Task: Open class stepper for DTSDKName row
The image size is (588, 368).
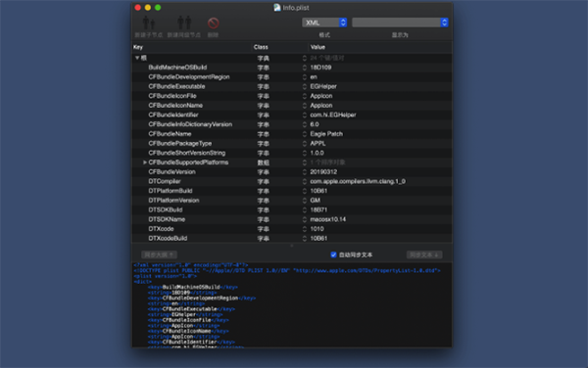Action: (x=305, y=219)
